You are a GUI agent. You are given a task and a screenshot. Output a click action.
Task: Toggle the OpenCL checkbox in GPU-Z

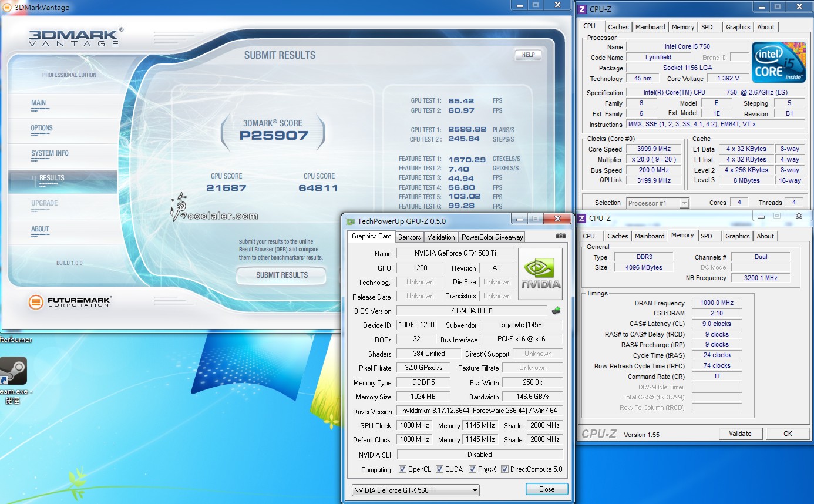pyautogui.click(x=402, y=469)
